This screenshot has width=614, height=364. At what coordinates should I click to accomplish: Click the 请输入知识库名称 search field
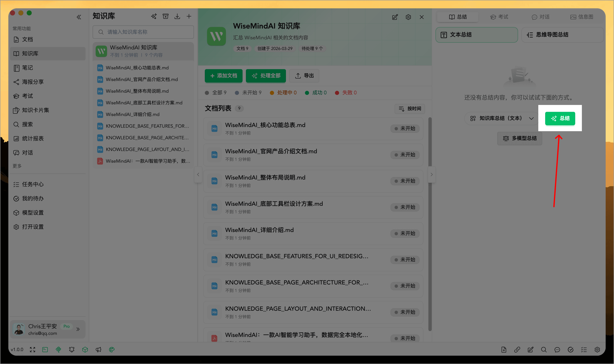[x=143, y=32]
